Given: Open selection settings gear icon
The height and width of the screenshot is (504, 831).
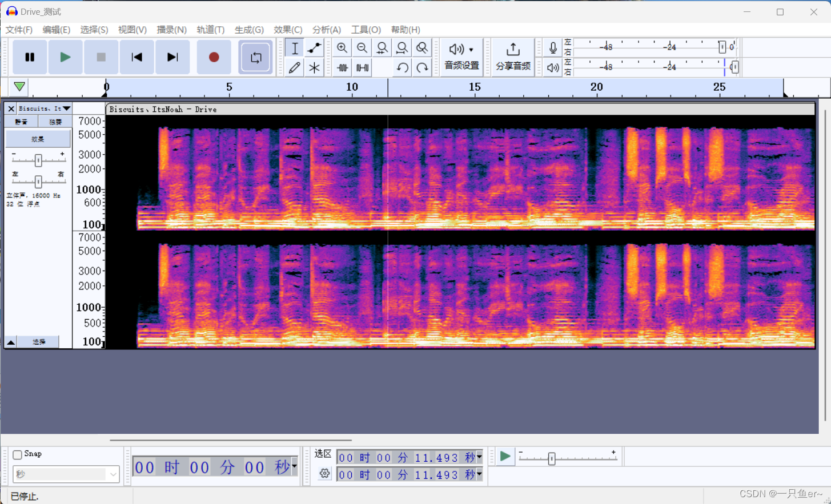Looking at the screenshot, I should [324, 473].
